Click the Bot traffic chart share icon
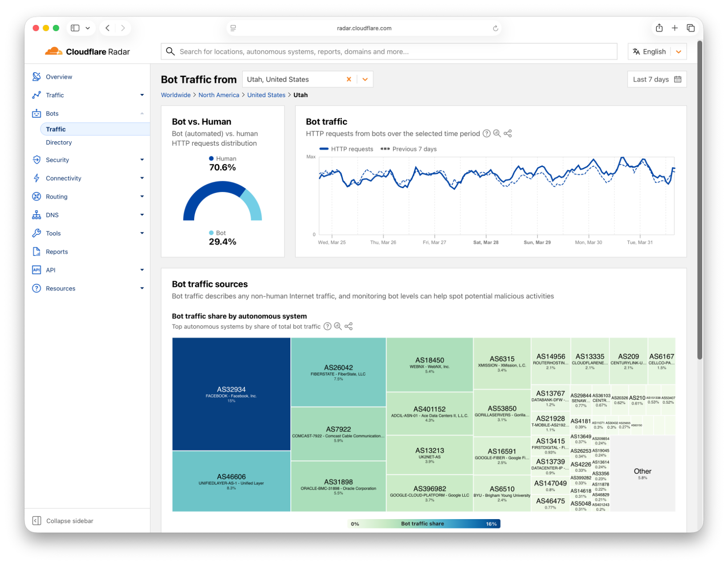The width and height of the screenshot is (728, 565). click(508, 134)
